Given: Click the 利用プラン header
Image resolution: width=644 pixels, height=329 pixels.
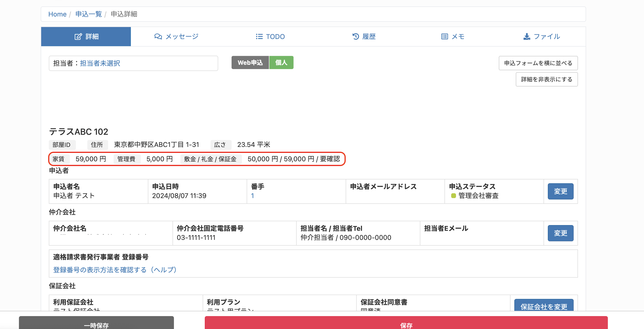Looking at the screenshot, I should click(224, 302).
